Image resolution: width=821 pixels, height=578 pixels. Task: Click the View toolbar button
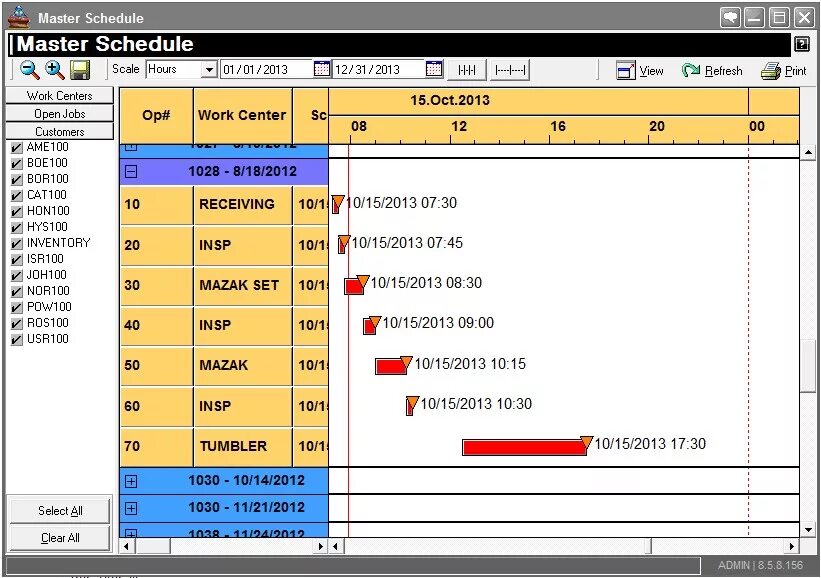(640, 70)
